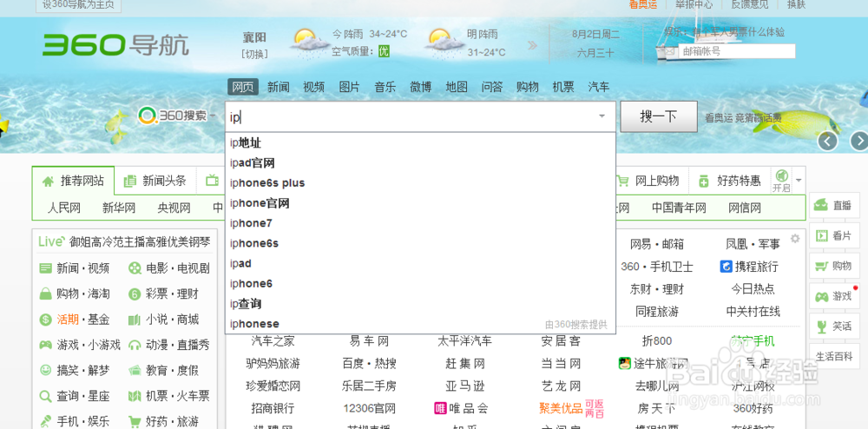
Task: Click 看奥运 竞猜赢话费 promo link
Action: point(743,117)
